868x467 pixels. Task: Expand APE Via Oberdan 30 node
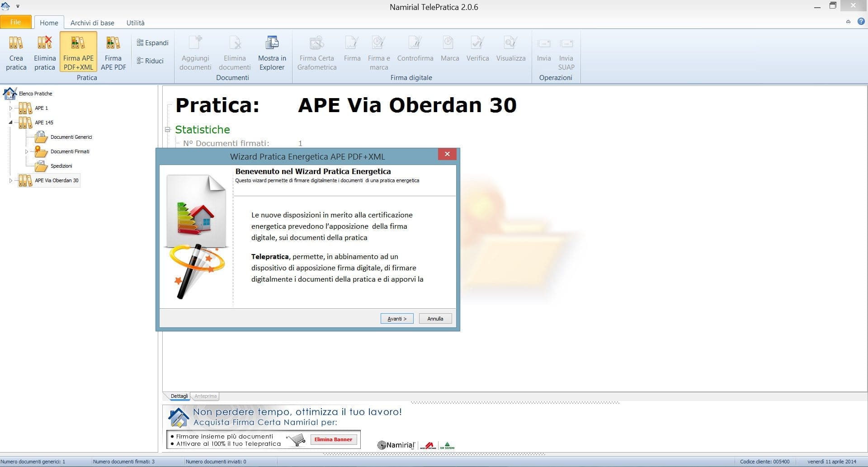pos(11,180)
